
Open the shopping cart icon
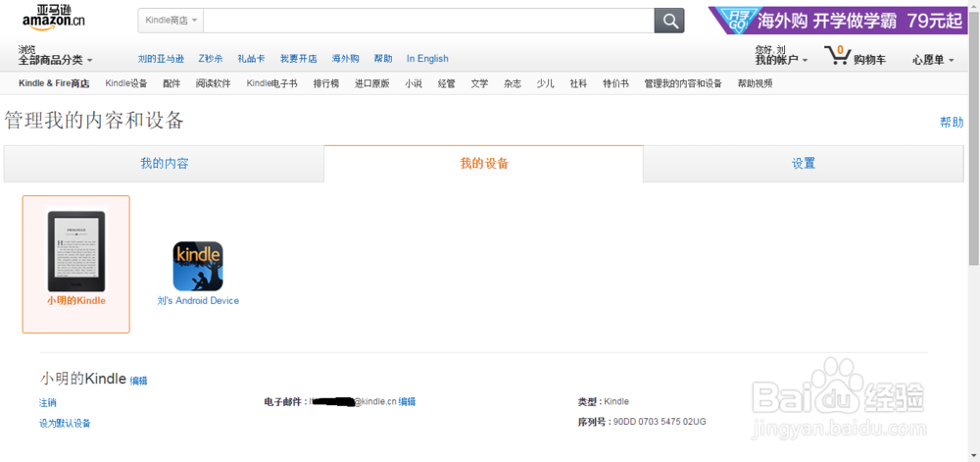(836, 56)
